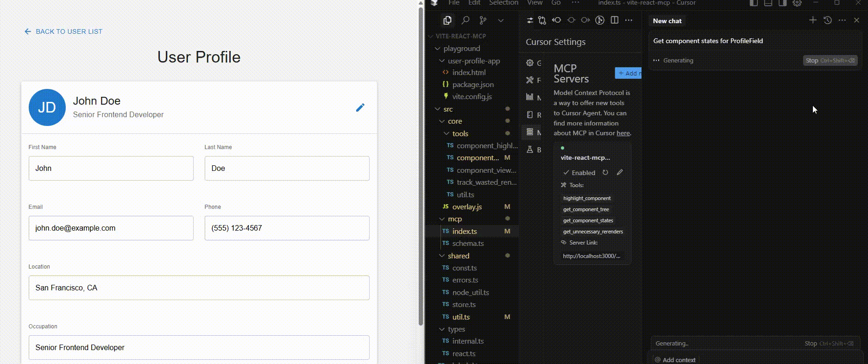Open chat panel more options ellipsis
Viewport: 868px width, 364px height.
click(842, 20)
